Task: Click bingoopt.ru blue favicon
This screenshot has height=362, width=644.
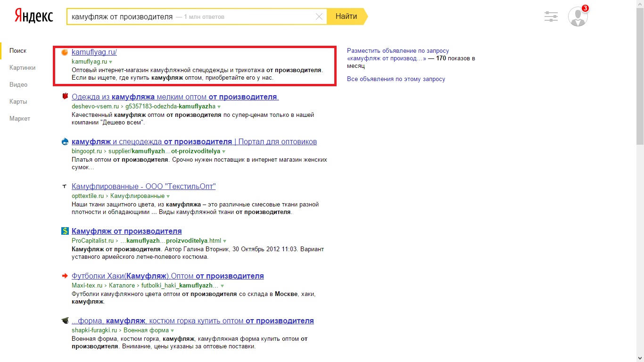Action: click(65, 141)
